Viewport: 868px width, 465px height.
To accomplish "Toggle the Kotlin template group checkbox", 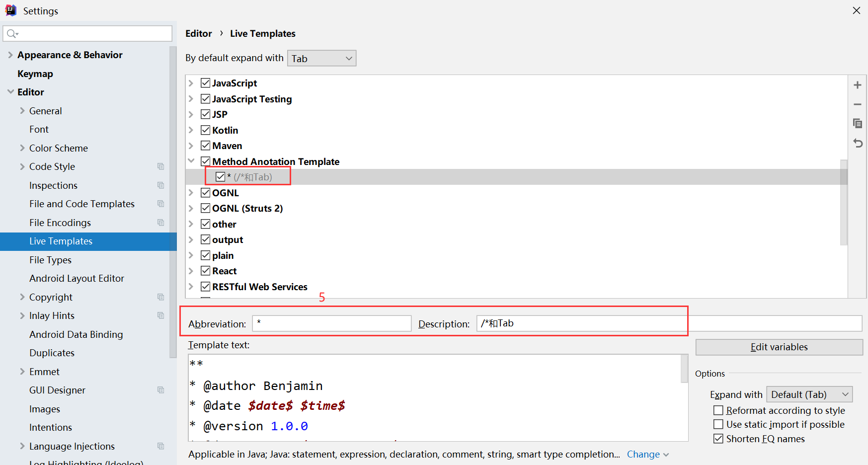I will click(206, 130).
